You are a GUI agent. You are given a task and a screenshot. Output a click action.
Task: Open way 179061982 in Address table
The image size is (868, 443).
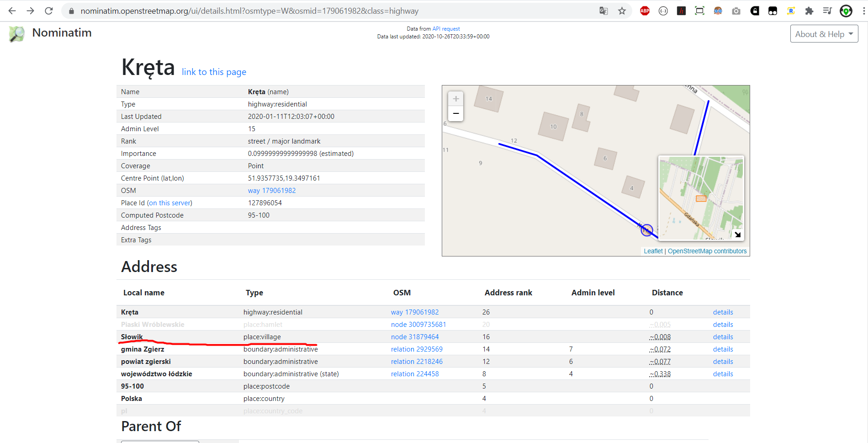click(x=415, y=312)
